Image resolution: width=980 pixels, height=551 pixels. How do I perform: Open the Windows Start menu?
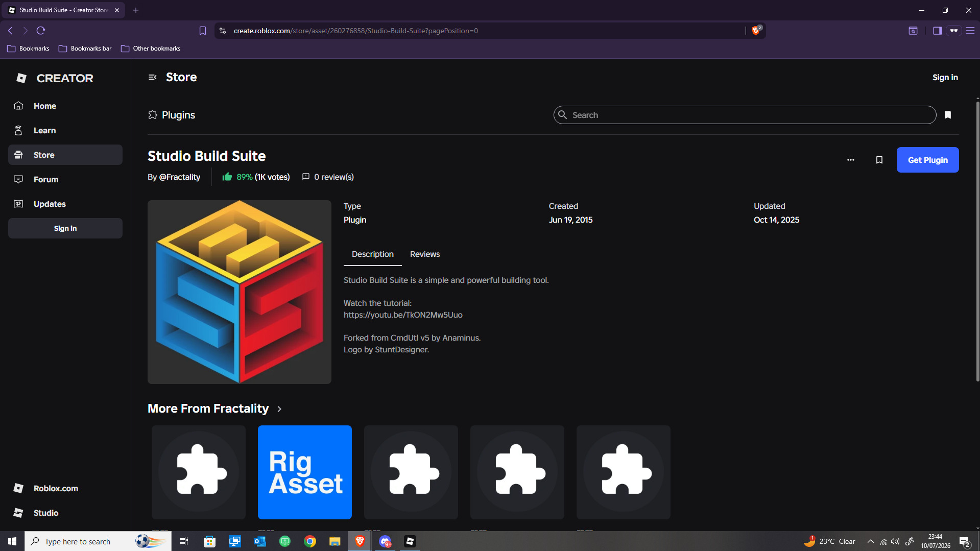(x=12, y=541)
